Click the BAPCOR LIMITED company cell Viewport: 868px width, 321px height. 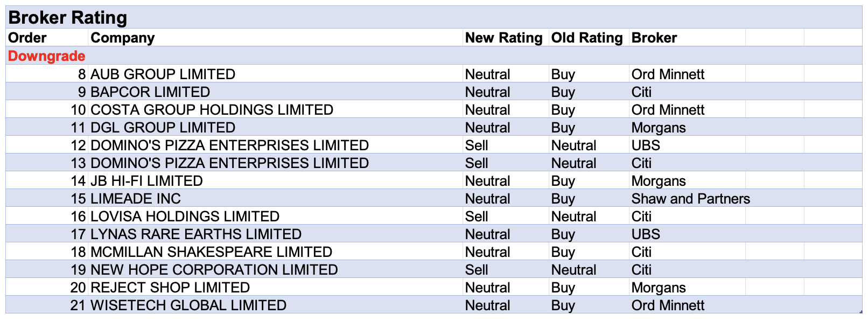[x=150, y=92]
